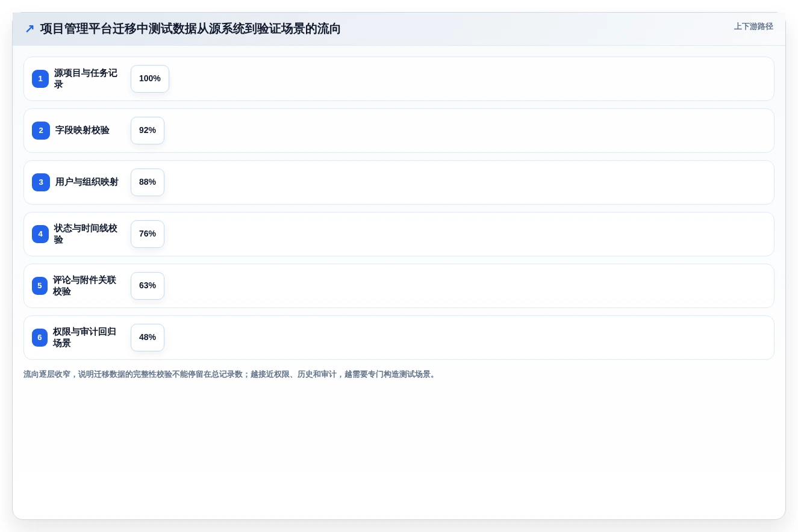The image size is (798, 532).
Task: Click step number 1 badge
Action: (40, 79)
